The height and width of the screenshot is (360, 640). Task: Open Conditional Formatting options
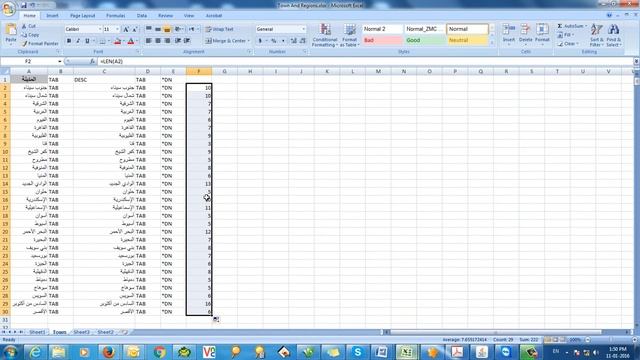[x=325, y=36]
